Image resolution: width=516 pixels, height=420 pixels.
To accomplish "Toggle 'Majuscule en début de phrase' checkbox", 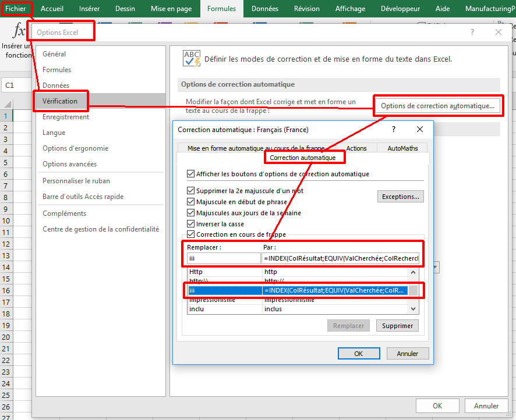I will click(190, 202).
